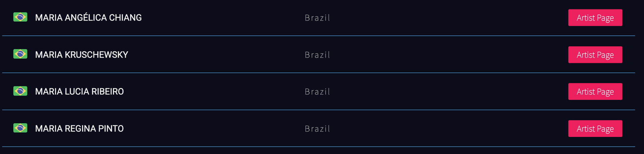Open Artist Page for Maria Lucia Ribeiro
This screenshot has width=644, height=154.
595,91
